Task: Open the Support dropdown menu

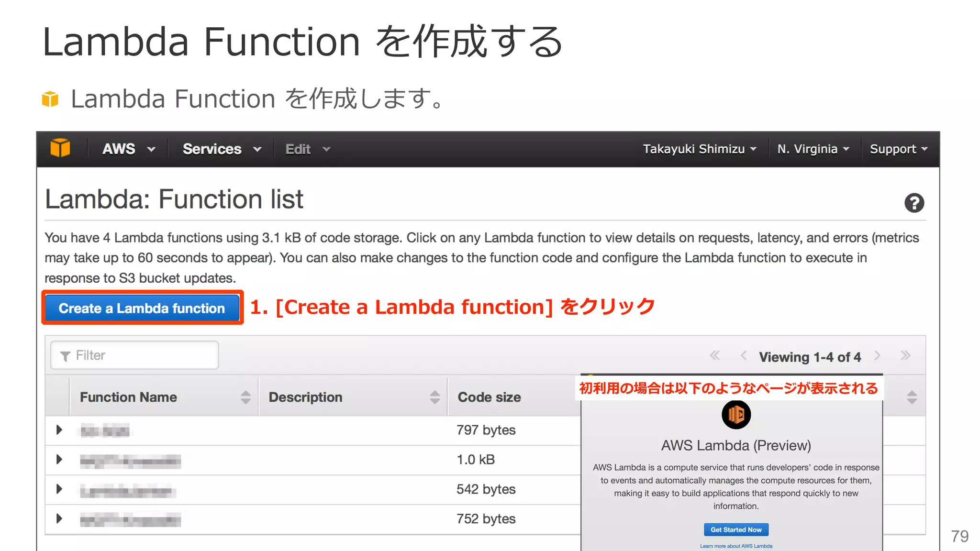Action: tap(899, 149)
